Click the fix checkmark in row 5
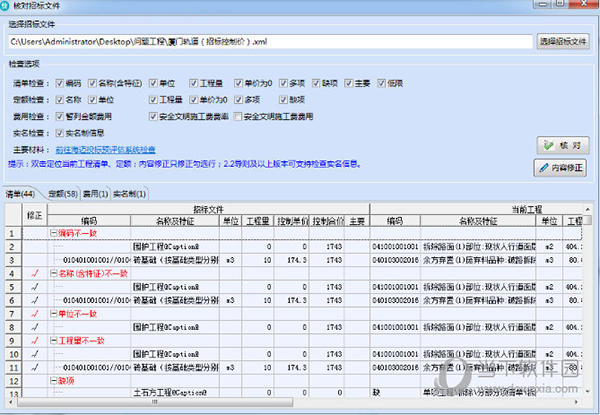 tap(35, 287)
